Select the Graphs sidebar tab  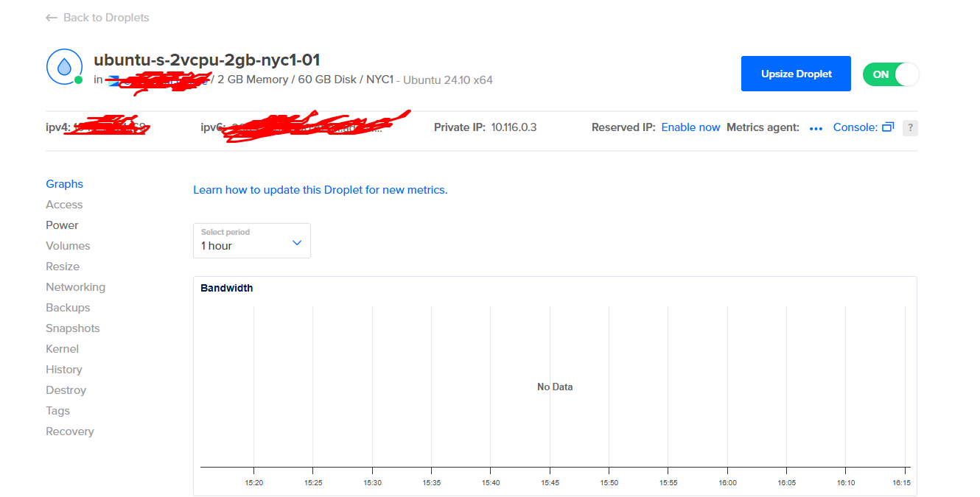pyautogui.click(x=65, y=184)
